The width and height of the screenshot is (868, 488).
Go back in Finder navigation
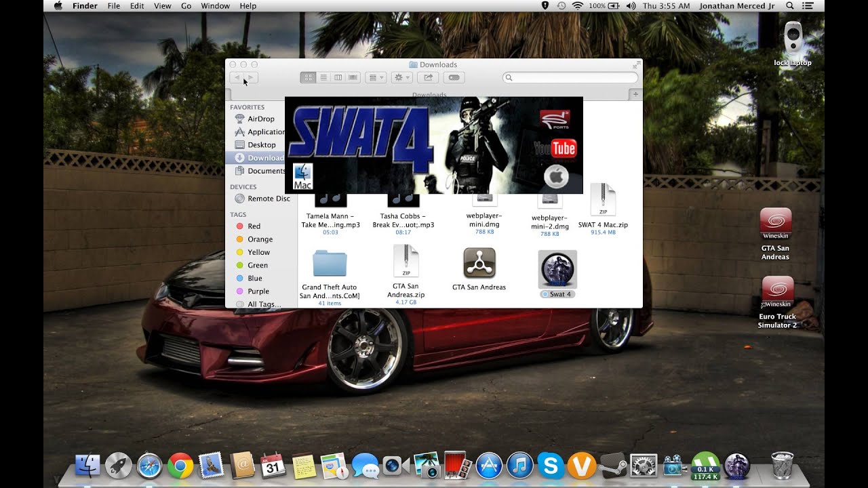click(x=236, y=78)
